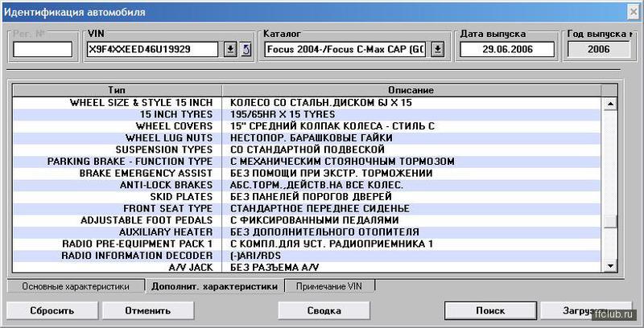Select the RADIO INFORMATION DECODER row

[x=307, y=256]
